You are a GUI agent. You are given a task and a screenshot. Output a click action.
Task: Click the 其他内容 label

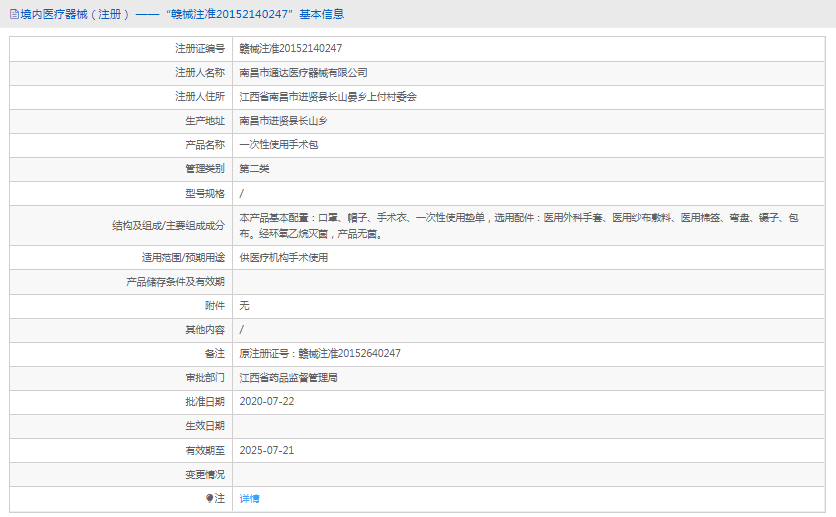tap(205, 330)
